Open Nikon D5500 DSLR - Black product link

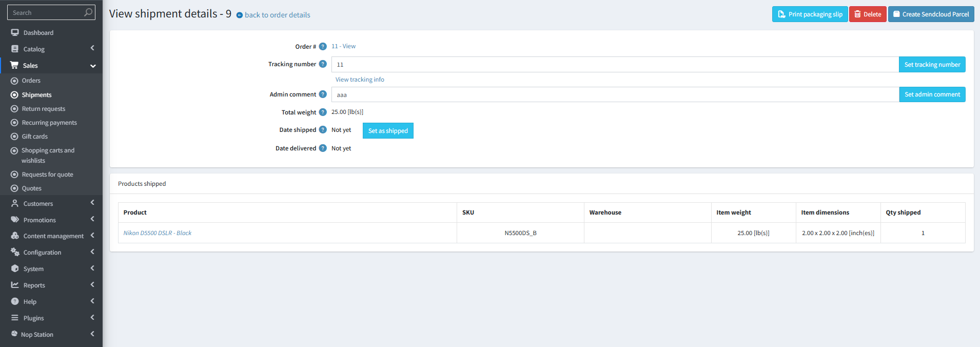pos(157,233)
